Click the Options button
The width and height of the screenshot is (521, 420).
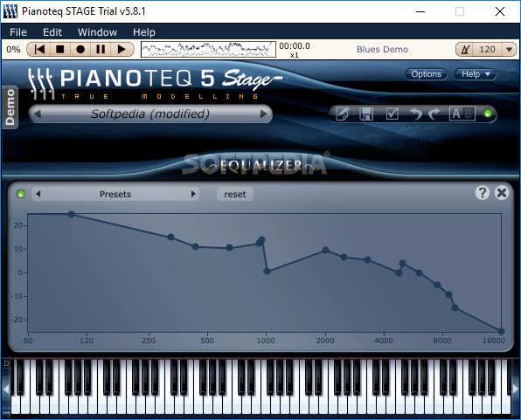click(426, 74)
